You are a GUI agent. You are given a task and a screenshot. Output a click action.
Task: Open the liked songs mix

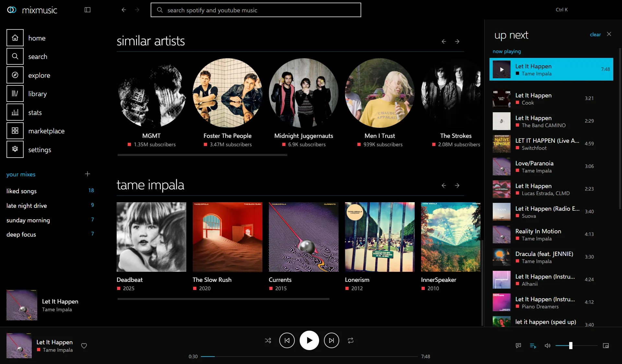pyautogui.click(x=50, y=191)
